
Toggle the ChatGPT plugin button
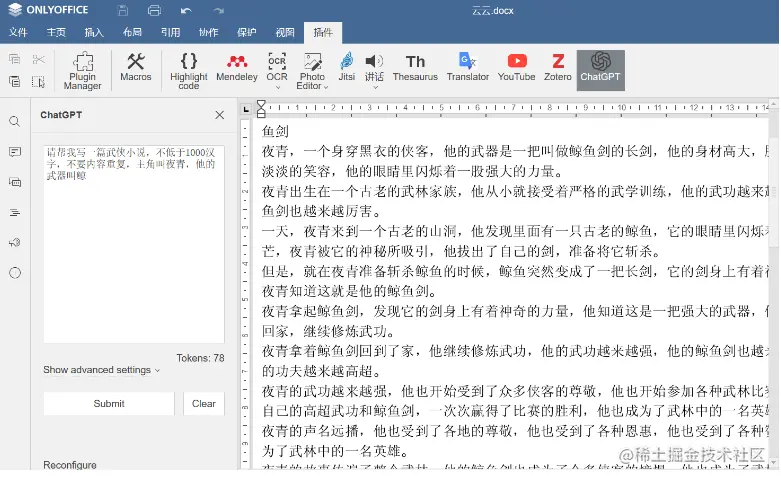(x=601, y=70)
